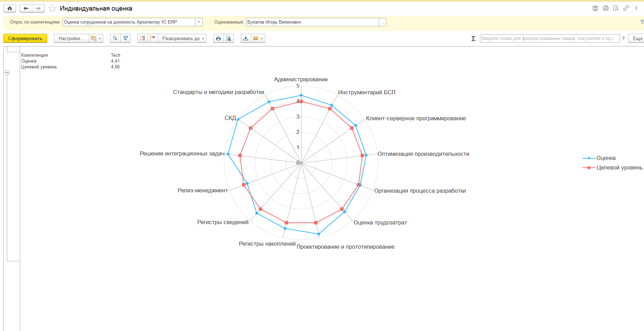Copy link with chain icon
The width and height of the screenshot is (644, 331).
point(626,8)
